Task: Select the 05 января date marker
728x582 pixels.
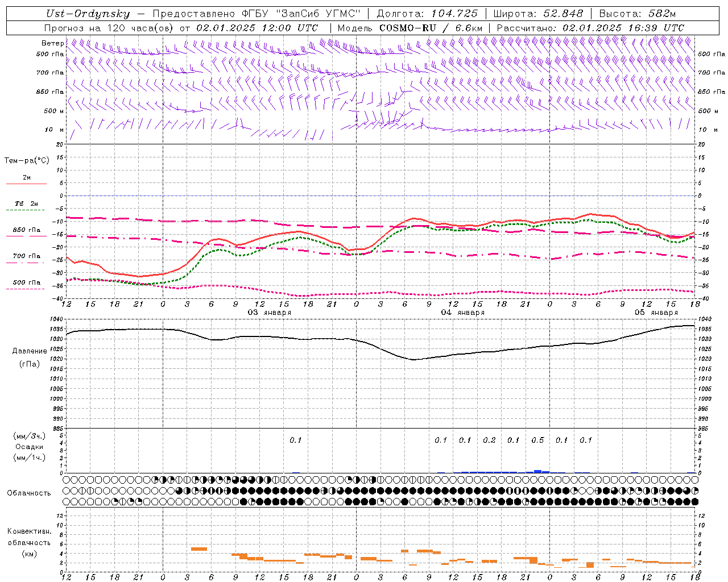Action: [x=656, y=313]
